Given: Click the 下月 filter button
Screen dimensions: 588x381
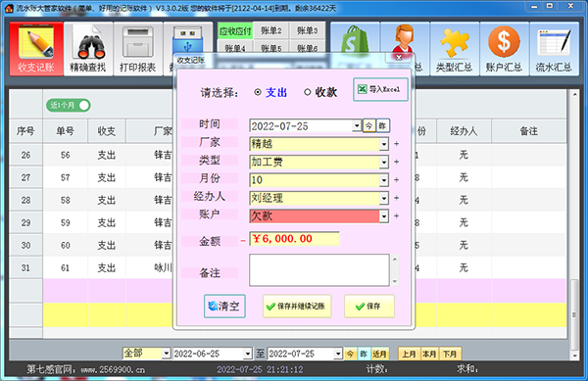Looking at the screenshot, I should pyautogui.click(x=450, y=354).
